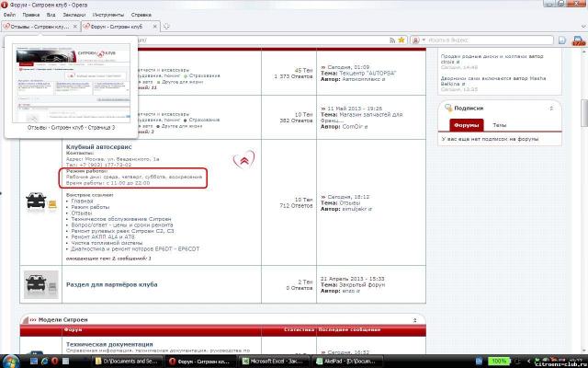
Task: Click the Citroen club double-chevron heart logo
Action: [x=244, y=162]
